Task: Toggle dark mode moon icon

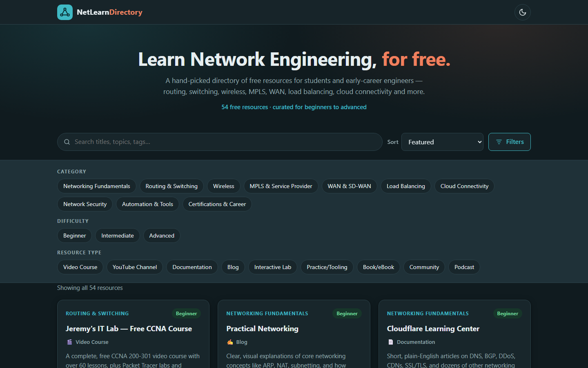Action: pos(523,12)
